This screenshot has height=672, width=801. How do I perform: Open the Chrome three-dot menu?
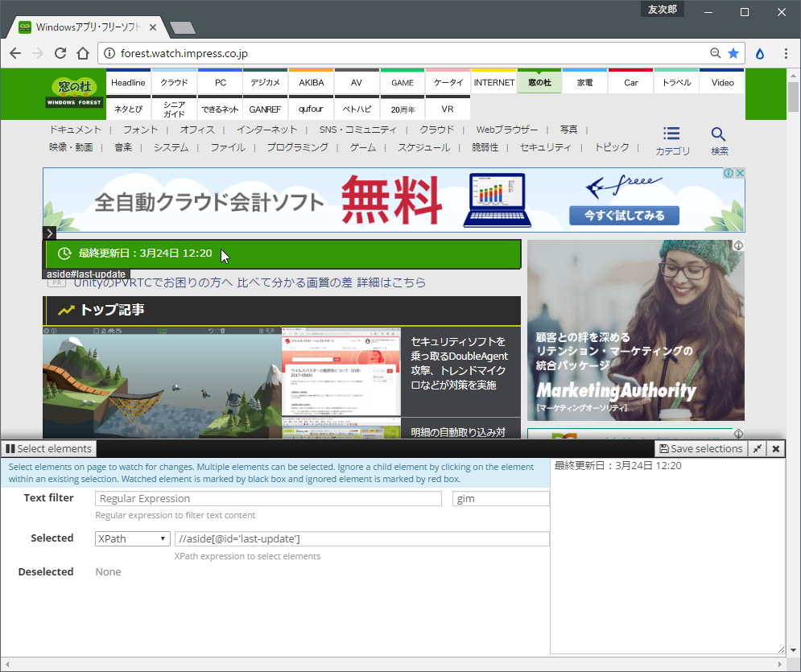coord(785,52)
